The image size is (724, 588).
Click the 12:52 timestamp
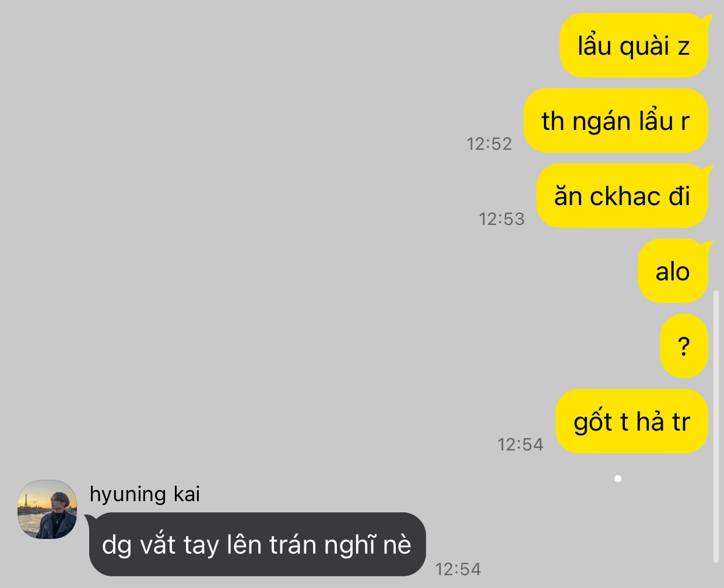pyautogui.click(x=489, y=144)
